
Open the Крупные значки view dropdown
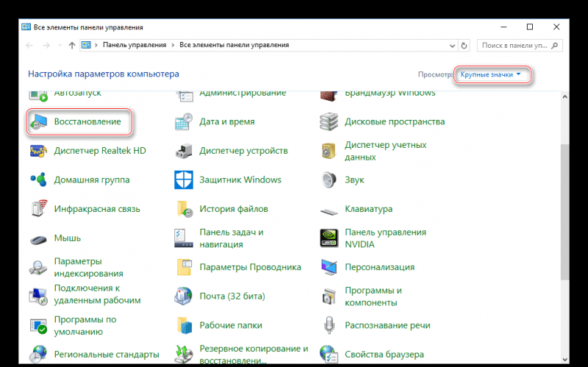click(490, 75)
